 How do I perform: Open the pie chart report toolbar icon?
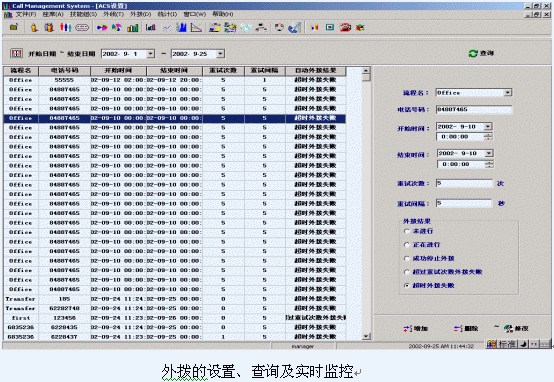(102, 27)
